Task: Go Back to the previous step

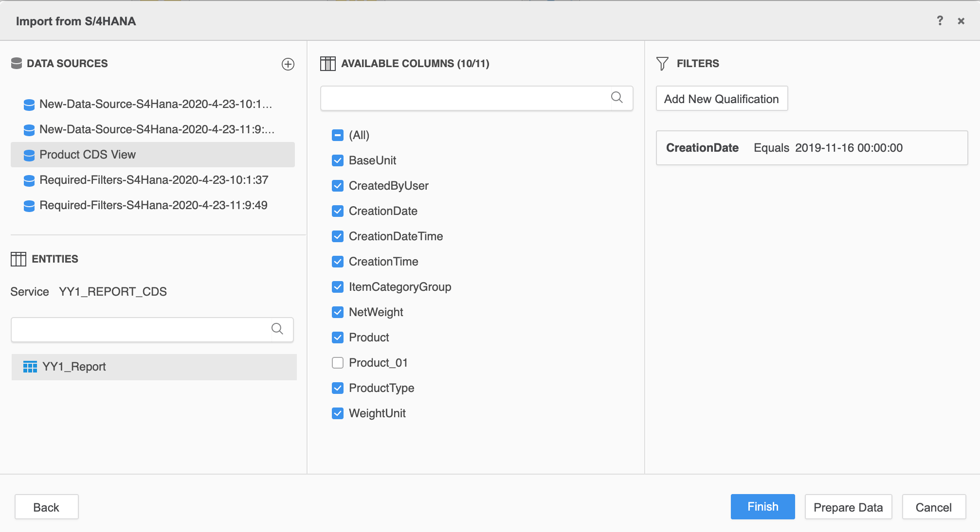Action: 46,507
